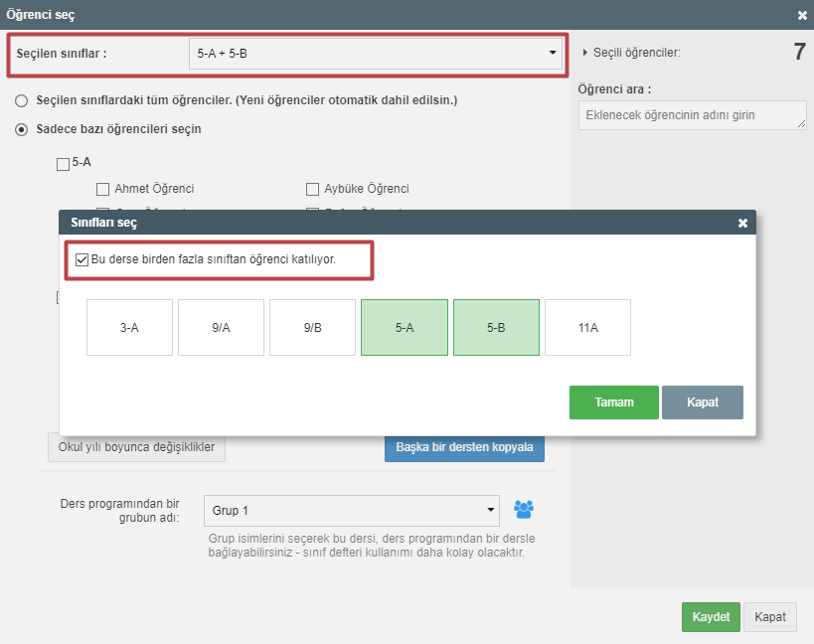
Task: Expand the Seçili öğrenciler arrow
Action: [585, 53]
